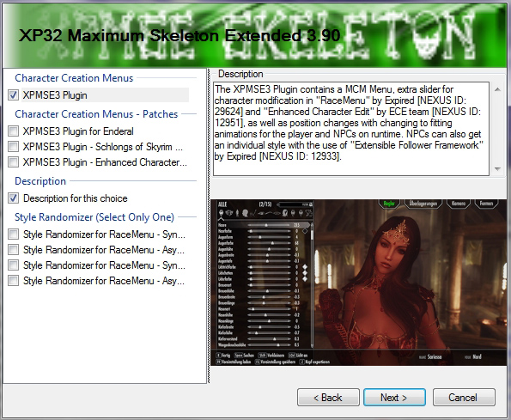Select last Style Randomizer for RaceMenu - Asy option
The height and width of the screenshot is (420, 511).
click(13, 281)
